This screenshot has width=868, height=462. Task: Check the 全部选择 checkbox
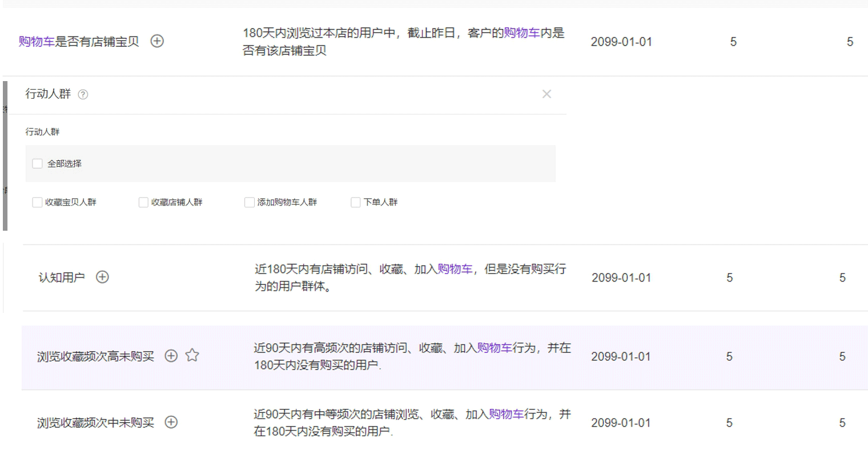[38, 164]
